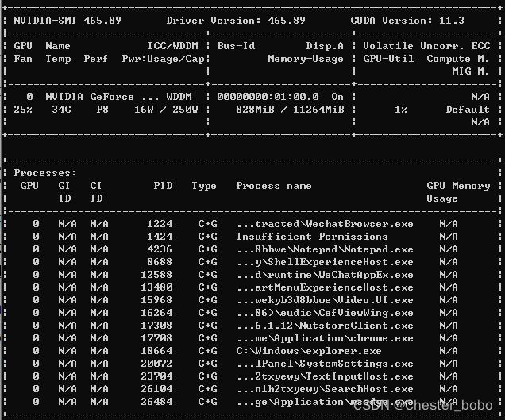Click the compute mode 'Default'
Screen dimensions: 505x420
[x=468, y=110]
